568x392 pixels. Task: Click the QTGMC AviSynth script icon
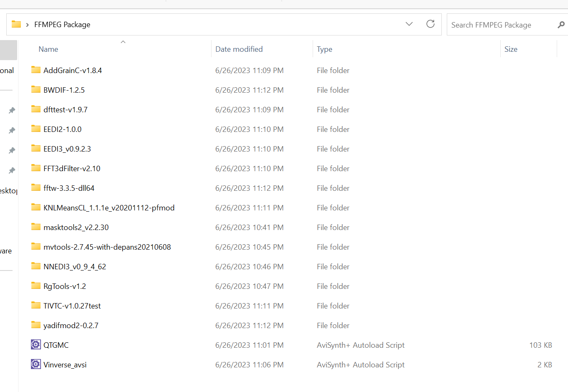[x=36, y=344]
